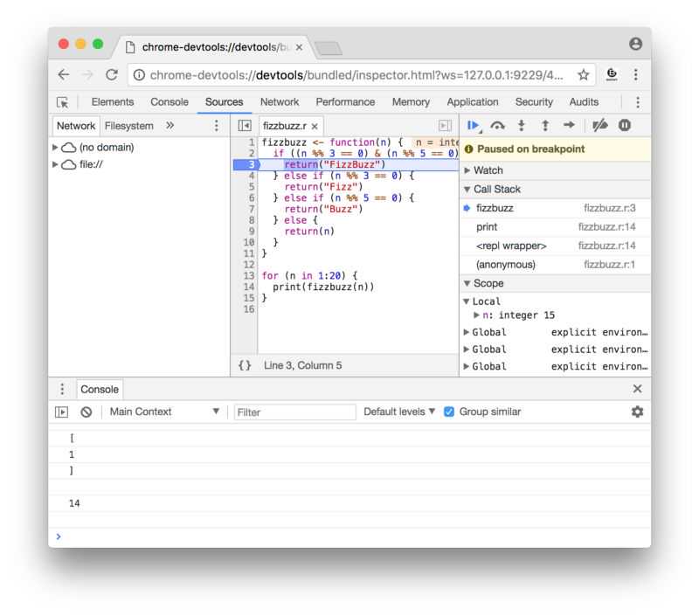Clear the console with the ban icon
This screenshot has height=616, width=699.
coord(86,412)
